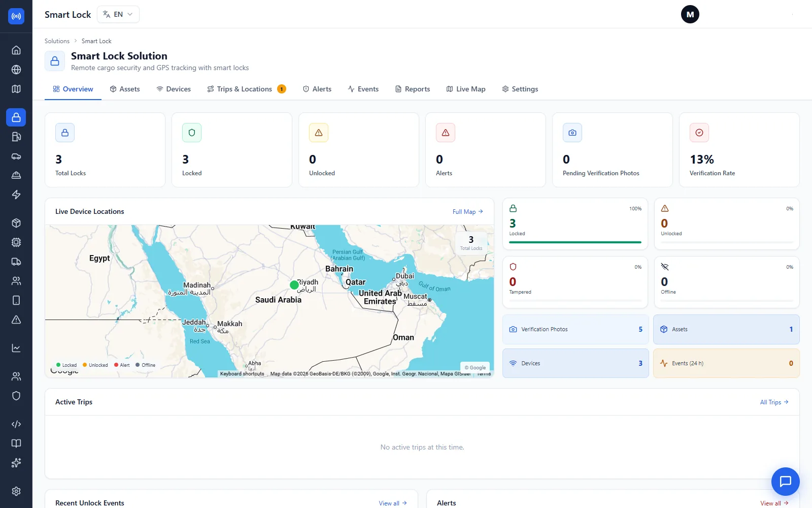This screenshot has height=508, width=812.
Task: Open the Live Map tab
Action: pos(466,89)
